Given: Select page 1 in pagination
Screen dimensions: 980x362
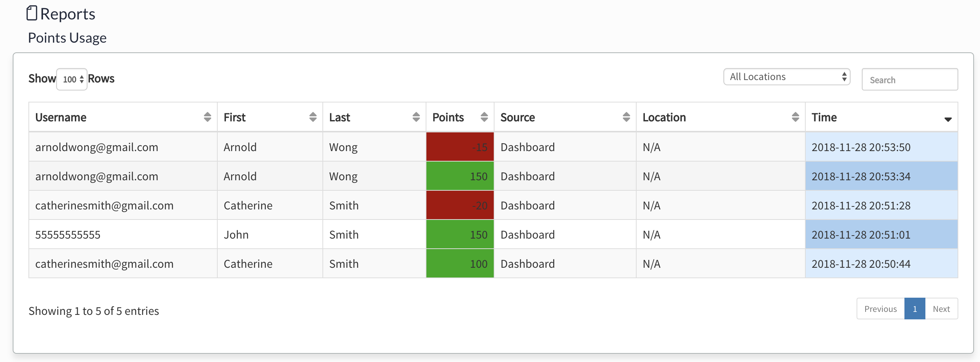Looking at the screenshot, I should point(915,309).
